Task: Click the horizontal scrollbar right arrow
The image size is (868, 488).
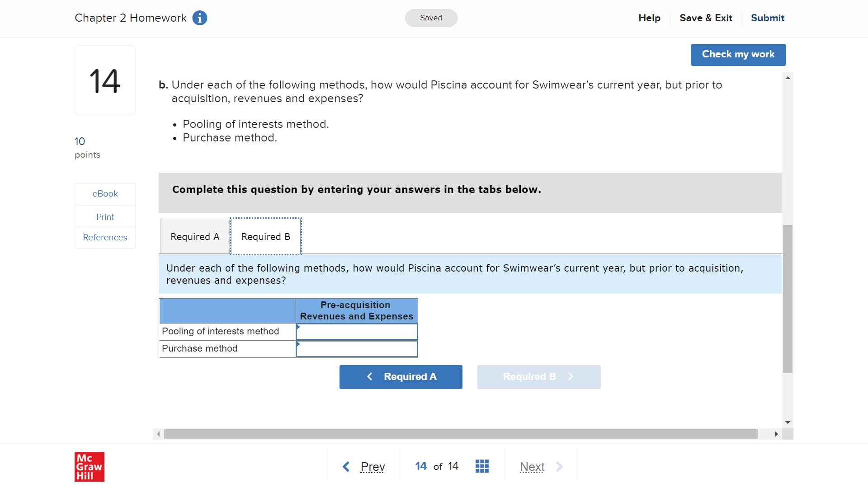Action: (x=776, y=434)
